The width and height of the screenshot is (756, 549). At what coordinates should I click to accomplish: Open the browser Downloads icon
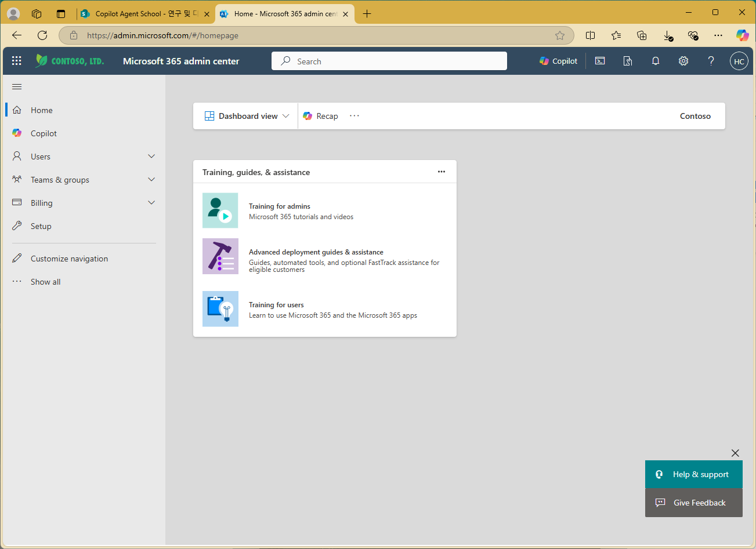pos(668,35)
